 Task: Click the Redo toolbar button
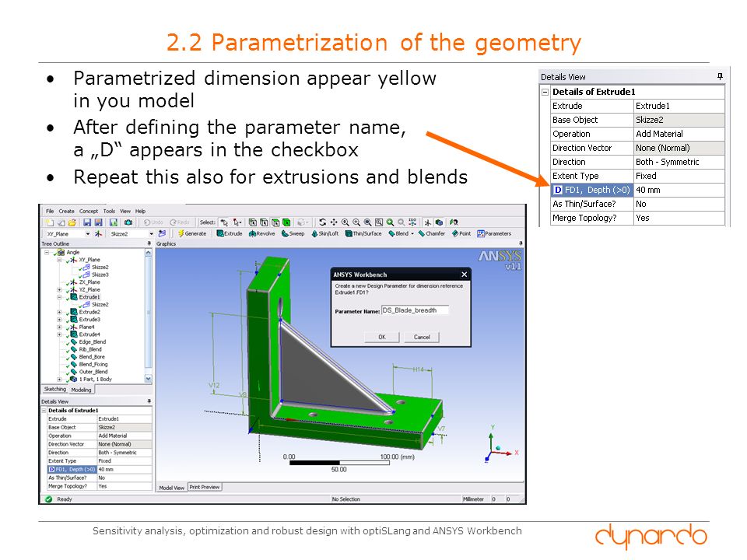(x=180, y=222)
